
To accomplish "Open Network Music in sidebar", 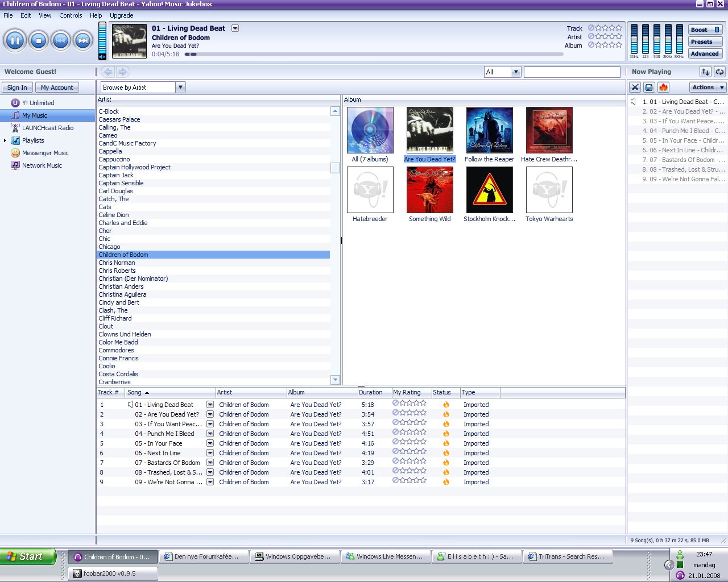I will pos(42,165).
